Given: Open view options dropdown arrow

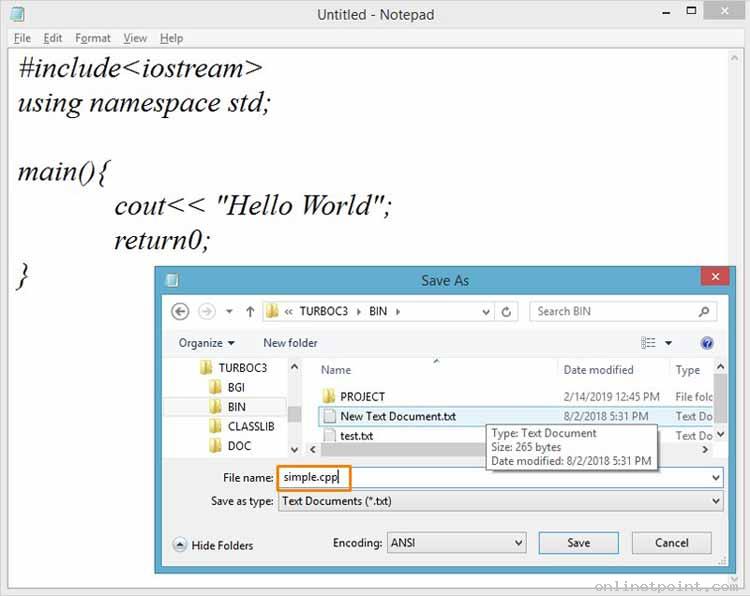Looking at the screenshot, I should [x=668, y=343].
